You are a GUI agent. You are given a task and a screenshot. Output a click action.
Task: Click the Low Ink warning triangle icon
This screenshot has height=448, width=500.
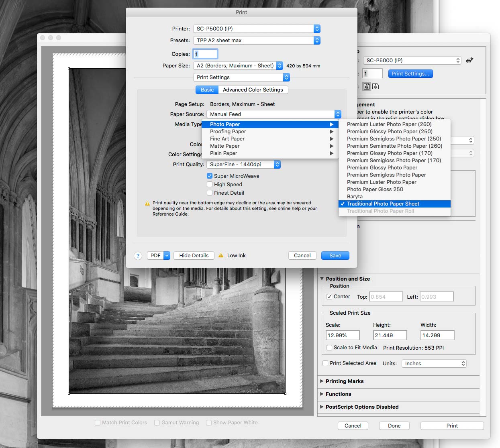(221, 256)
